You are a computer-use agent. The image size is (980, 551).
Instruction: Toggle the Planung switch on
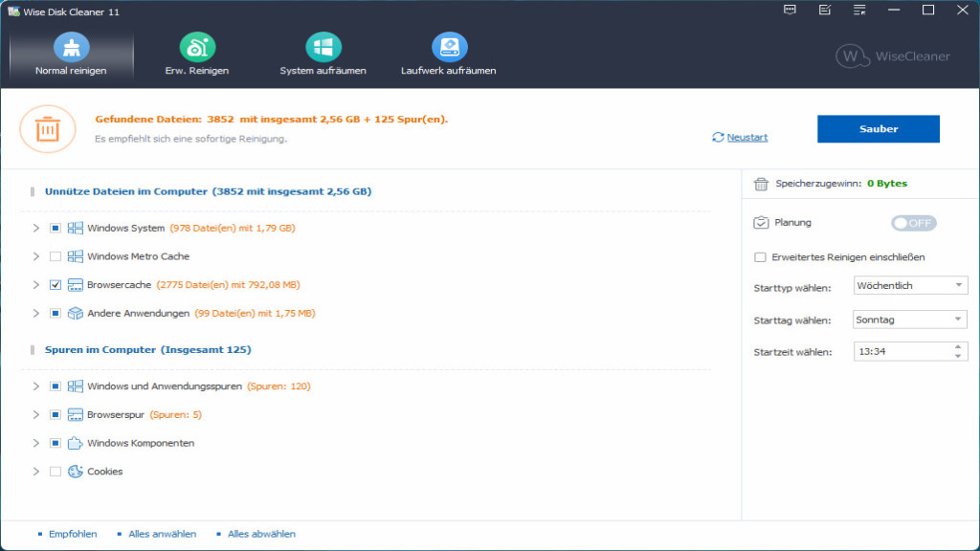click(913, 223)
